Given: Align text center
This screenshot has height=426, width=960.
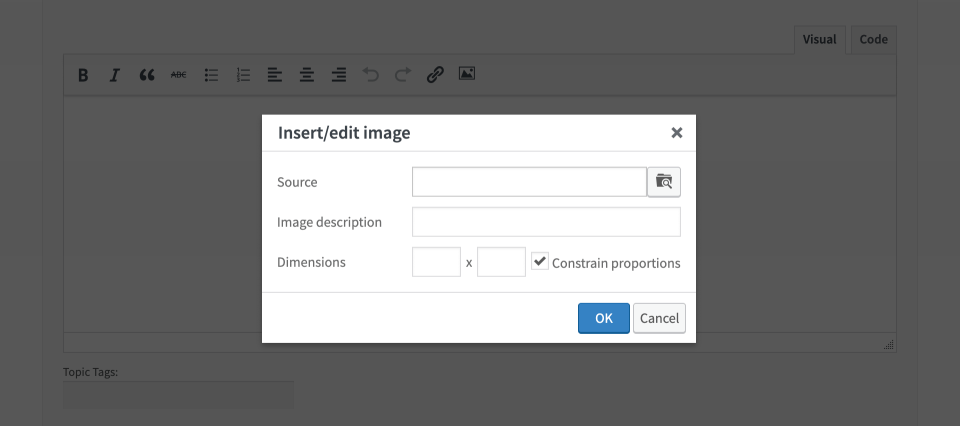Looking at the screenshot, I should click(x=307, y=75).
